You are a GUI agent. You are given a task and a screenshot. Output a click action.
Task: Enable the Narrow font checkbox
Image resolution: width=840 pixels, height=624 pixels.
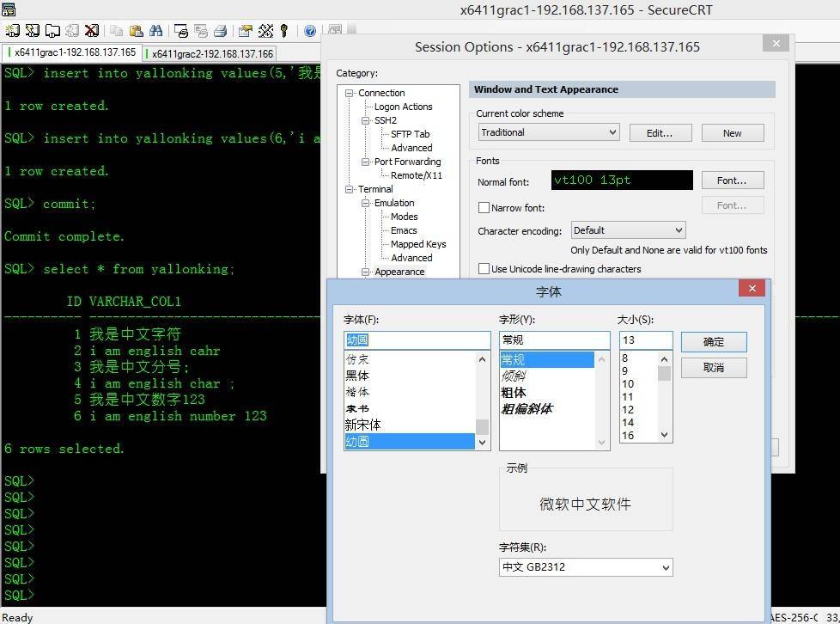tap(484, 208)
